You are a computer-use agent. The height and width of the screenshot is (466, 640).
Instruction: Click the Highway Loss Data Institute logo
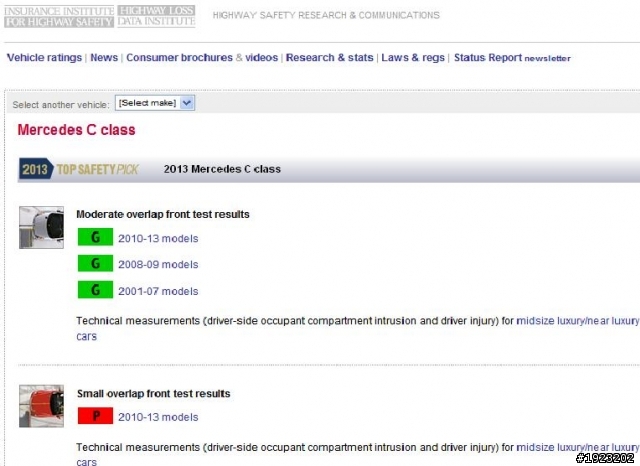156,16
